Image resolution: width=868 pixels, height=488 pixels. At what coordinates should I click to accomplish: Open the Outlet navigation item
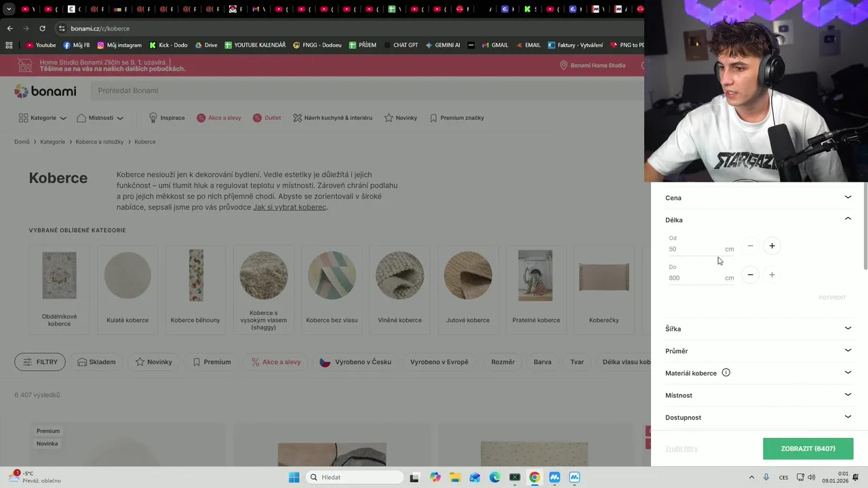pyautogui.click(x=267, y=118)
